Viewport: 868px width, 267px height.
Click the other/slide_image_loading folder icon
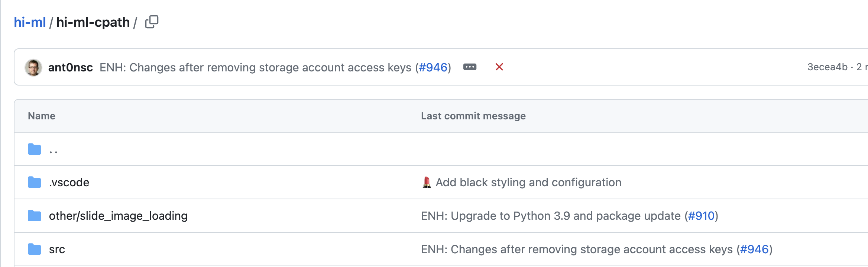pyautogui.click(x=35, y=216)
